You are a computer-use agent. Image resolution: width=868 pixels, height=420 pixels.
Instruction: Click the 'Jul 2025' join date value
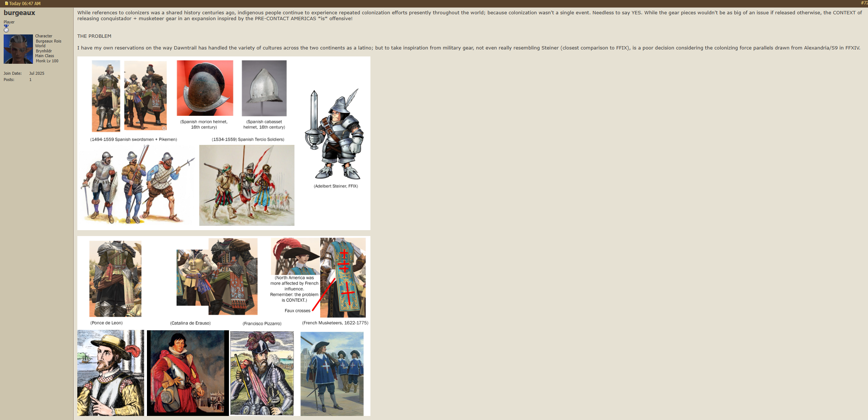tap(37, 73)
